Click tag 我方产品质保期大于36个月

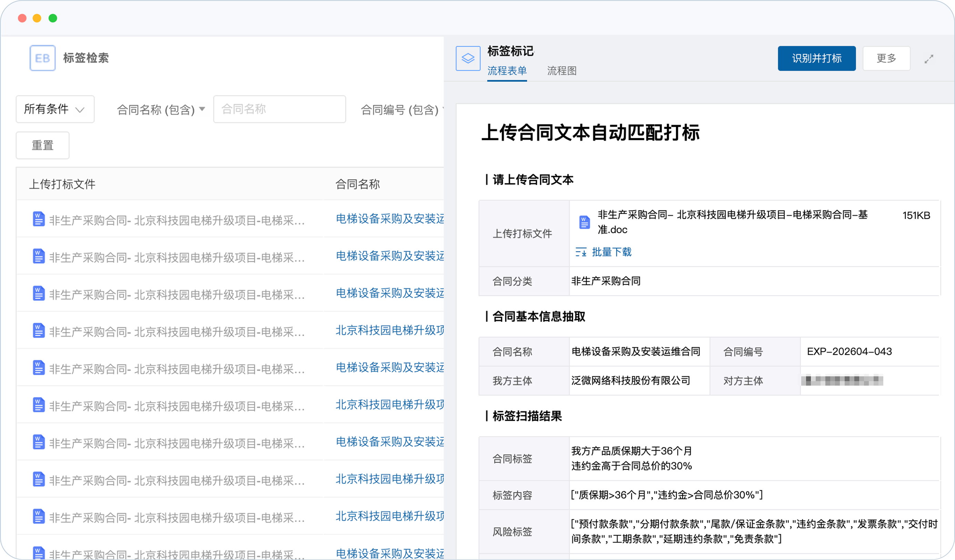pos(632,451)
